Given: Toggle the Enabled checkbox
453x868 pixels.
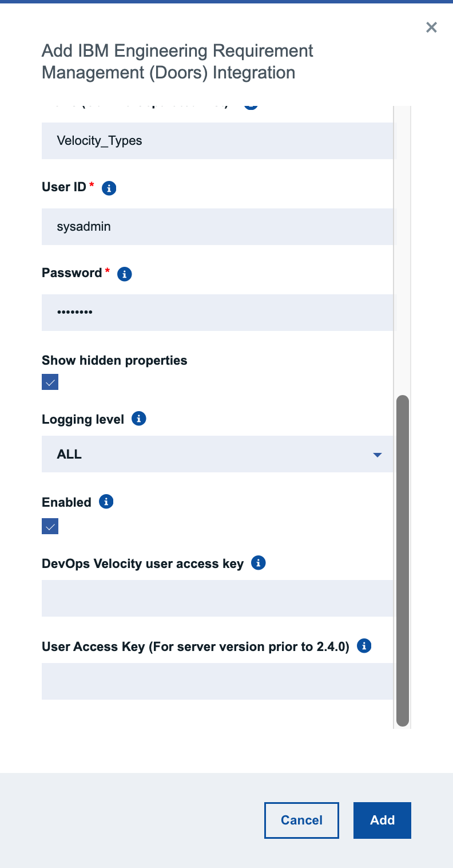Looking at the screenshot, I should click(x=50, y=526).
